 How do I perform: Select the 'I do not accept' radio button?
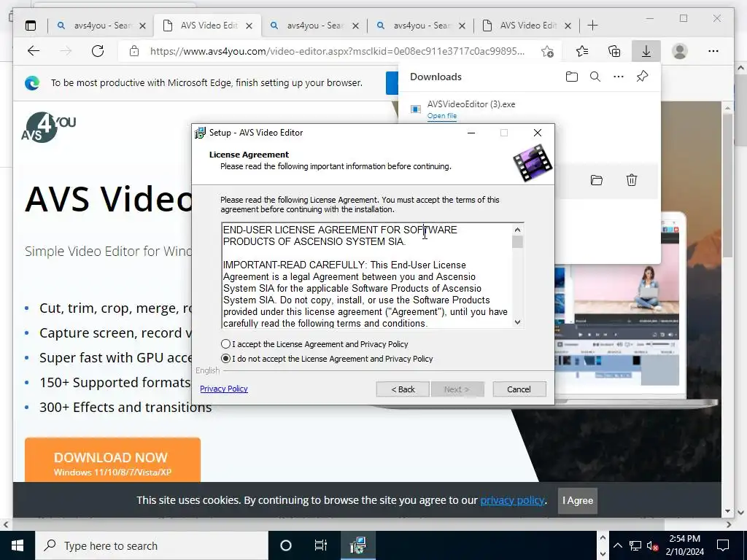pos(226,359)
